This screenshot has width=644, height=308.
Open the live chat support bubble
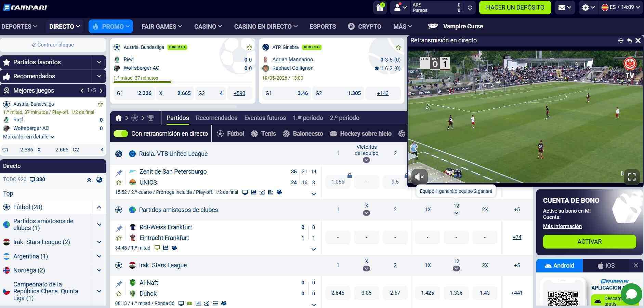point(631,294)
